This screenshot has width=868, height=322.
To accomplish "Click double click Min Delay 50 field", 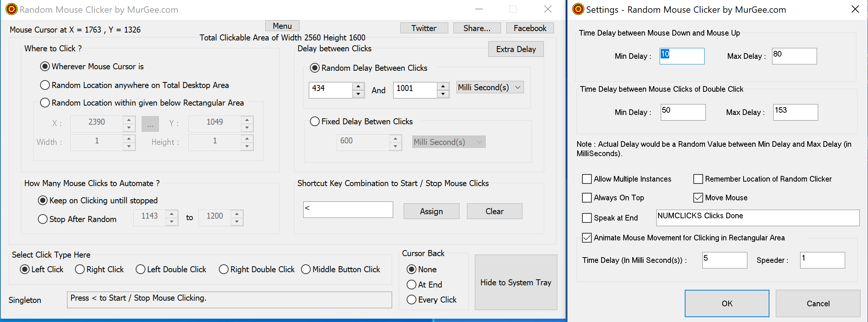I will pos(683,112).
